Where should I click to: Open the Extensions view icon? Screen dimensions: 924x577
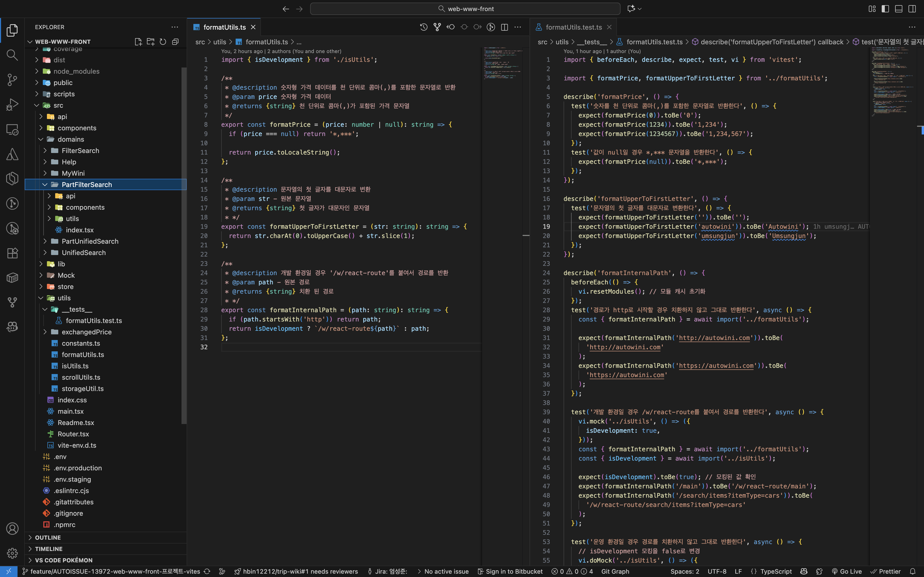(12, 253)
